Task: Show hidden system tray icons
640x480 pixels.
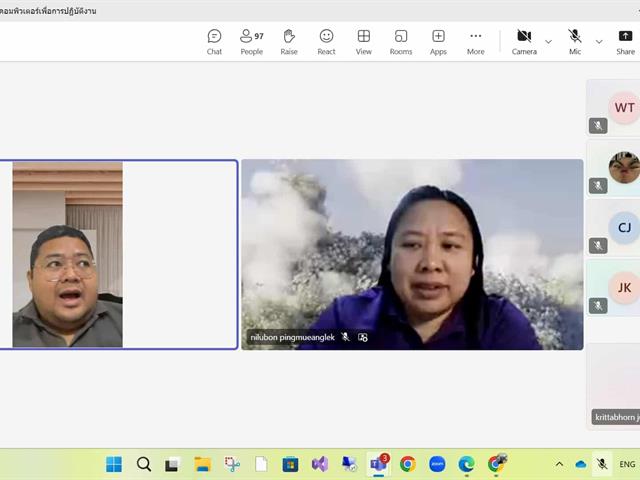Action: tap(559, 464)
